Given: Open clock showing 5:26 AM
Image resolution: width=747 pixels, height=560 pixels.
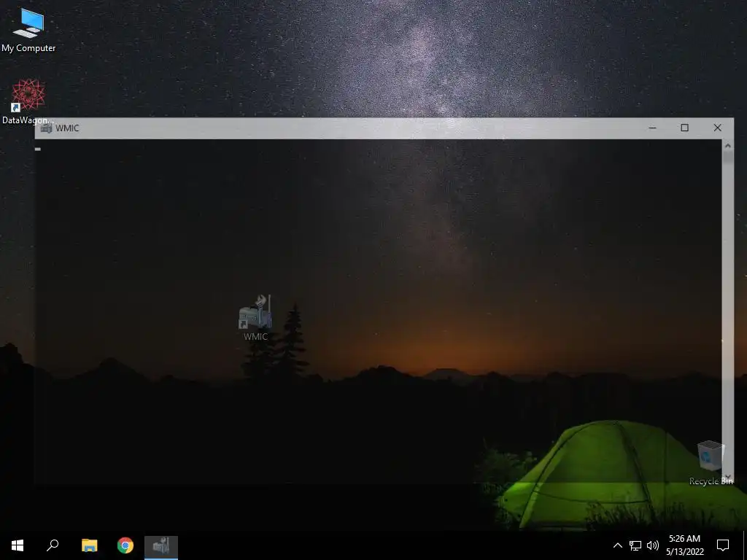Looking at the screenshot, I should coord(684,545).
